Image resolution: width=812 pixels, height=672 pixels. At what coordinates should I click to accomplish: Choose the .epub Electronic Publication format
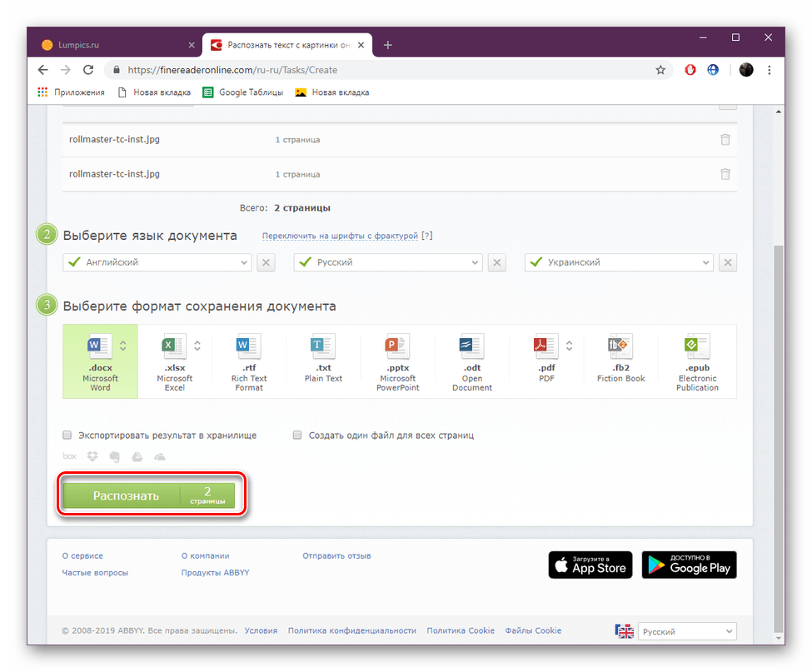697,361
